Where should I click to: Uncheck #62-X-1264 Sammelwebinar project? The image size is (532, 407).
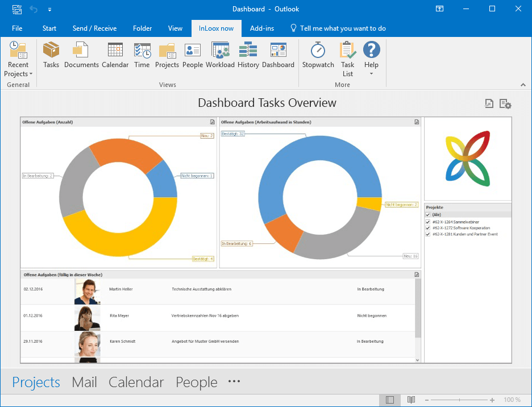(428, 222)
